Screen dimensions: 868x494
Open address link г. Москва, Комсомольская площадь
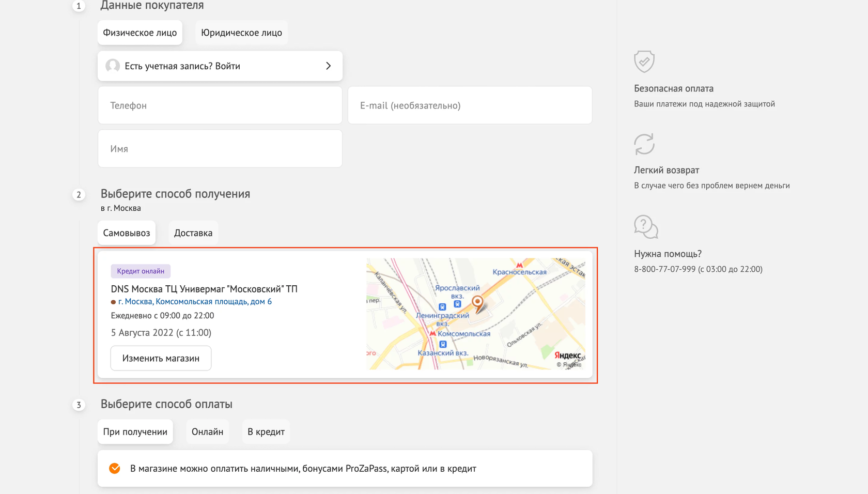[x=195, y=302]
